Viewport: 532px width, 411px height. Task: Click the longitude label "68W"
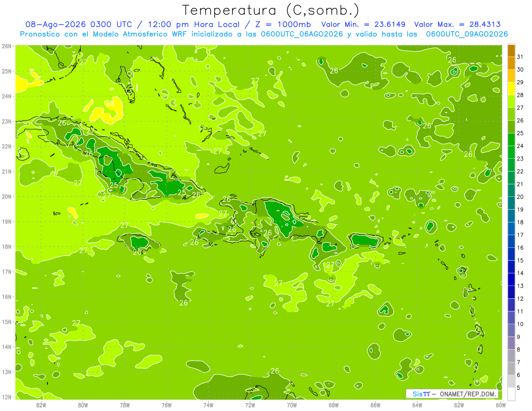pos(334,405)
